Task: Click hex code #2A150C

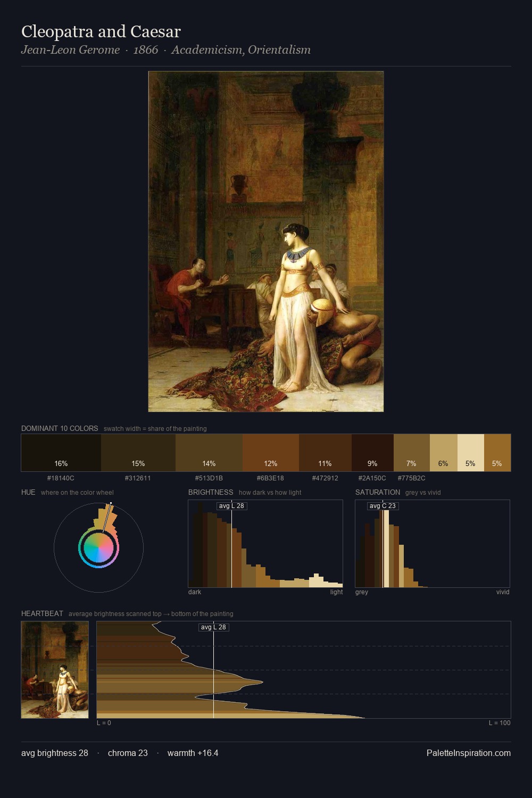Action: 372,478
